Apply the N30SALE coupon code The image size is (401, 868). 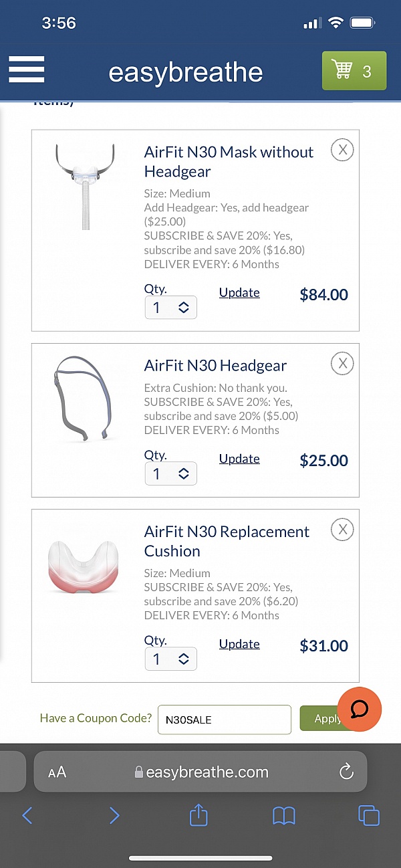(x=323, y=719)
